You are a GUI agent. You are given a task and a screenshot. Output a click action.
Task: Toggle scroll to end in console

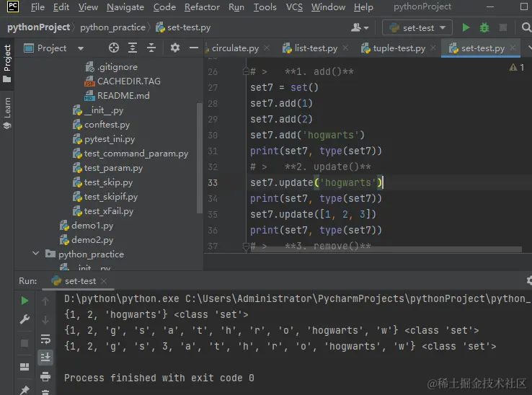coord(45,358)
